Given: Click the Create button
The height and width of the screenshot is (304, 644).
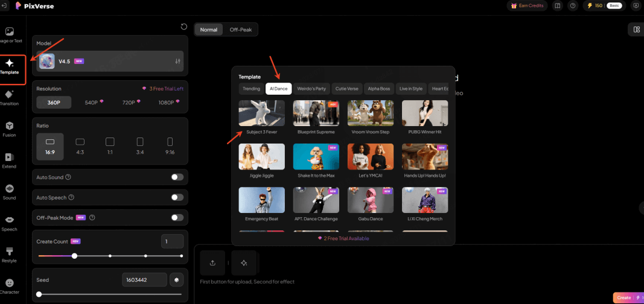Looking at the screenshot, I should (628, 298).
